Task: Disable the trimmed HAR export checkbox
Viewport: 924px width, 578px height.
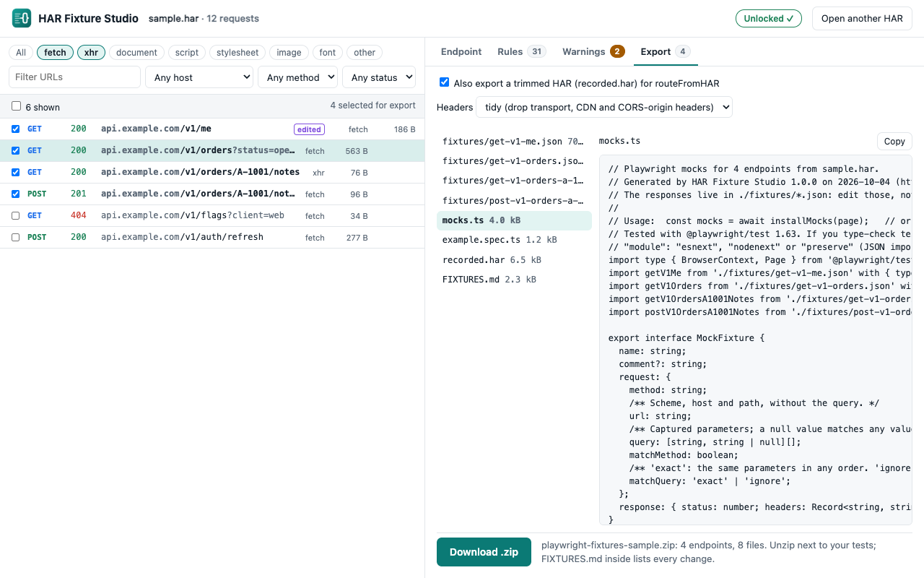Action: 445,82
